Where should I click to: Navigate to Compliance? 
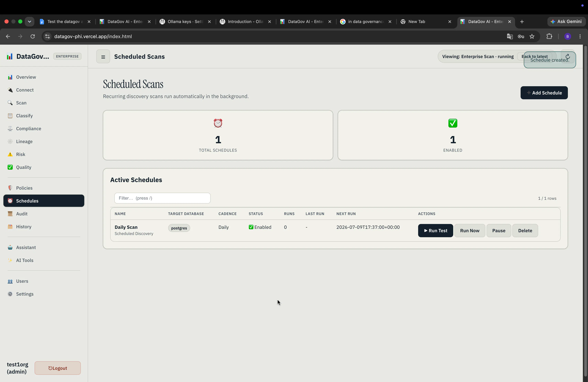44,129
